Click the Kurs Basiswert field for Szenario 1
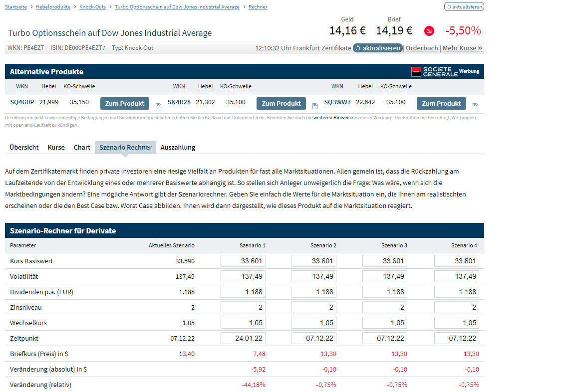 243,260
